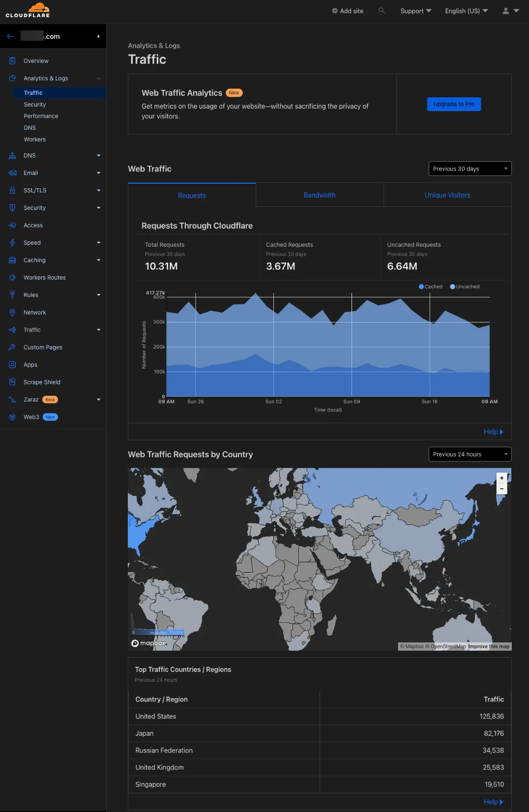This screenshot has height=812, width=529.
Task: Open the Previous 30 days dropdown
Action: tap(470, 169)
